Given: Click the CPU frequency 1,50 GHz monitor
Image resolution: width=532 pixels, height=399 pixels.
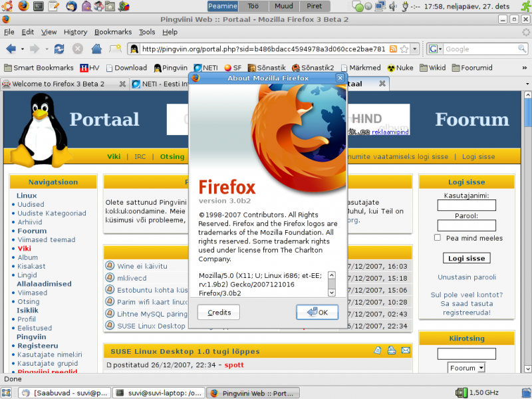Looking at the screenshot, I should coord(477,392).
